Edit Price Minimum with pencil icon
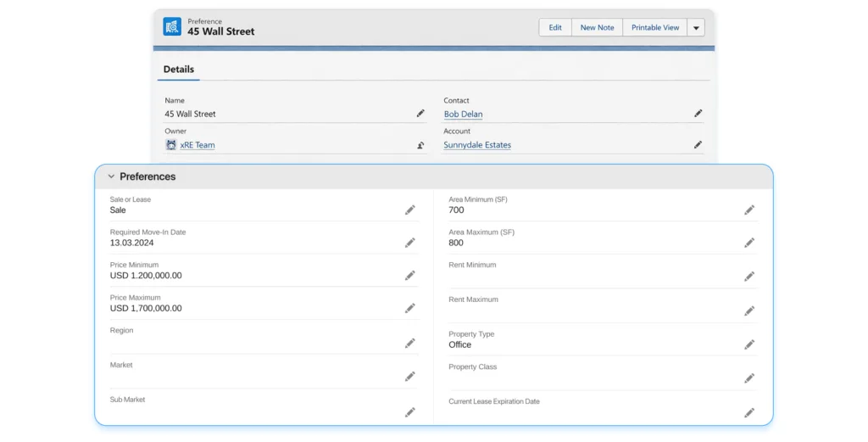 [410, 275]
